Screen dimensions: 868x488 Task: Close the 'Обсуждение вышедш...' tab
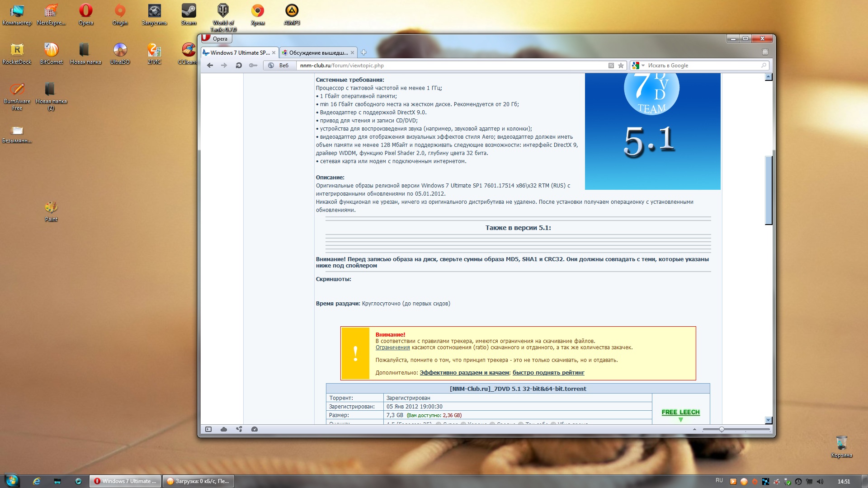pyautogui.click(x=352, y=53)
